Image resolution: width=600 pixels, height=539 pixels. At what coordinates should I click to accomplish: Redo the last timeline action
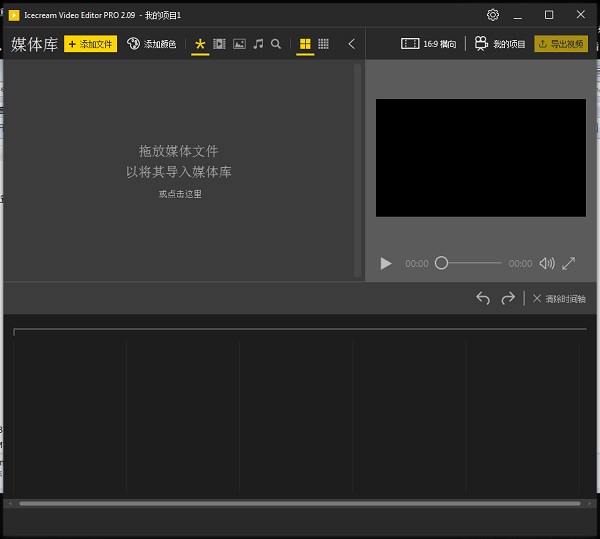tap(508, 298)
